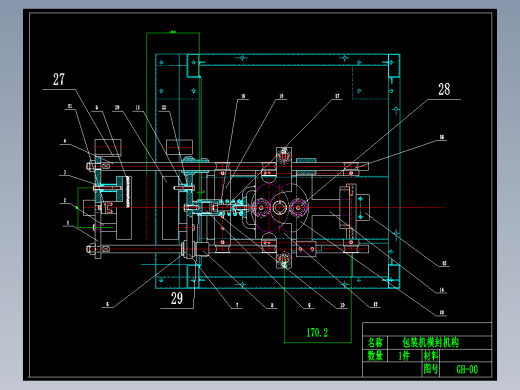Select the green 170.2 dimension value
Image resolution: width=520 pixels, height=390 pixels.
click(x=317, y=332)
